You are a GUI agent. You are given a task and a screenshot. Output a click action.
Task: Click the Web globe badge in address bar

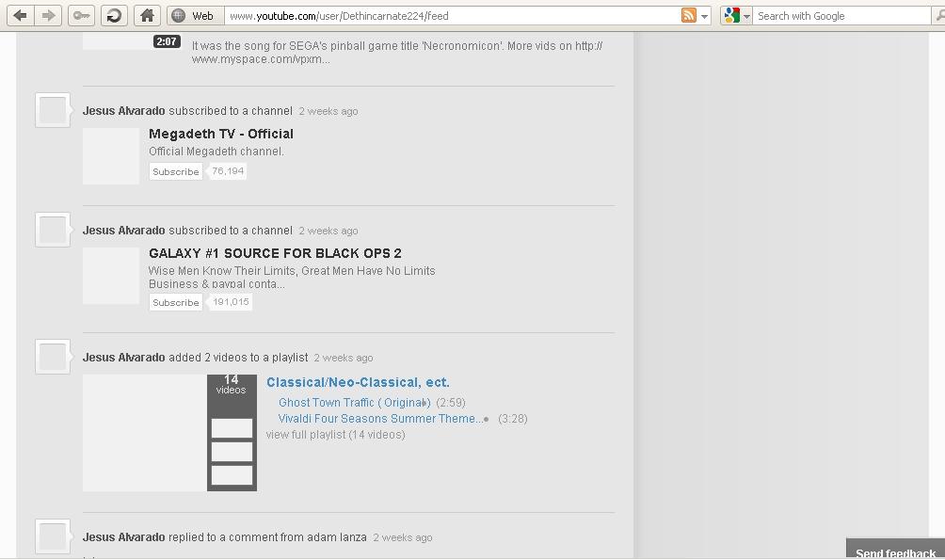pyautogui.click(x=195, y=16)
